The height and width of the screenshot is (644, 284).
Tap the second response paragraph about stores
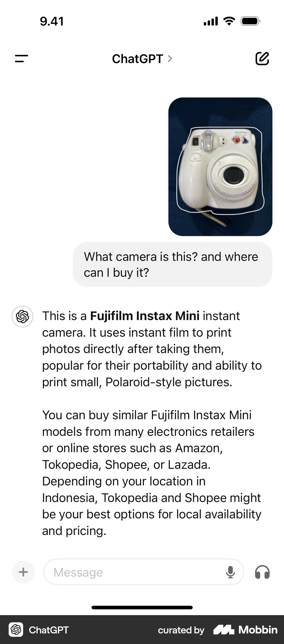point(152,473)
